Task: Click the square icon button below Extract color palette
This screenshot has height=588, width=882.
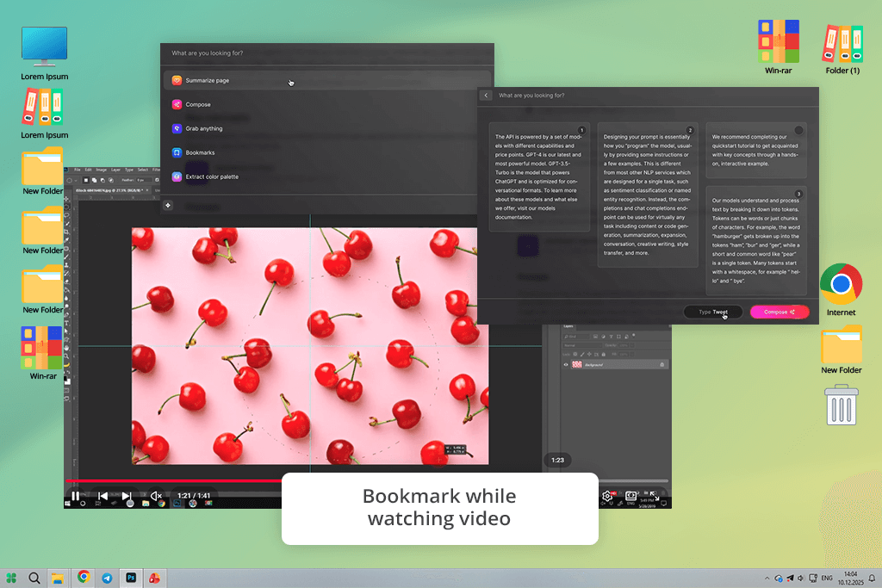Action: (x=168, y=205)
